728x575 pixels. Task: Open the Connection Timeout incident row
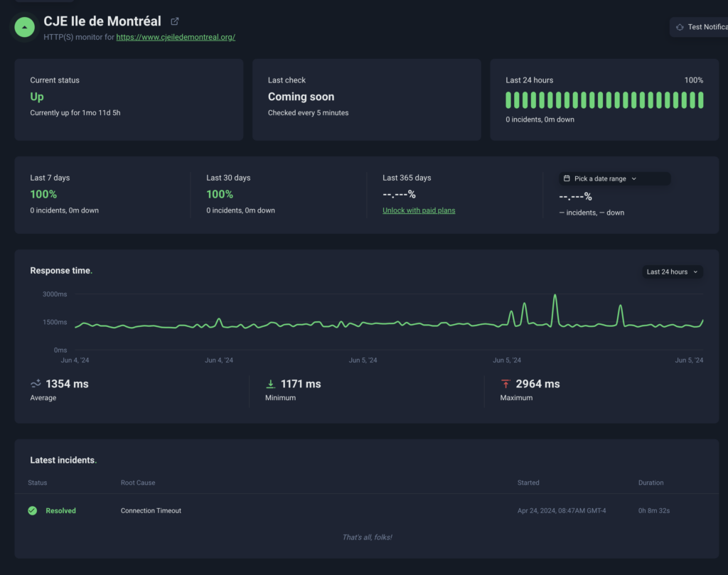(x=151, y=510)
